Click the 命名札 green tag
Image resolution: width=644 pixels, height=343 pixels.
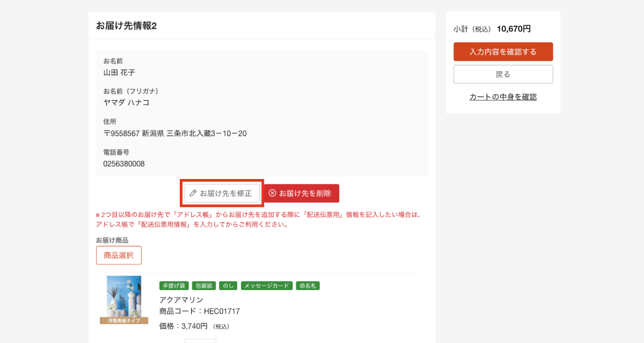click(308, 286)
